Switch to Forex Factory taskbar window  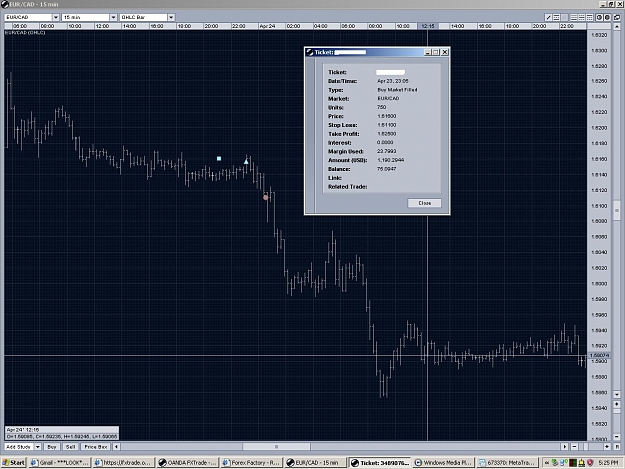pyautogui.click(x=251, y=463)
